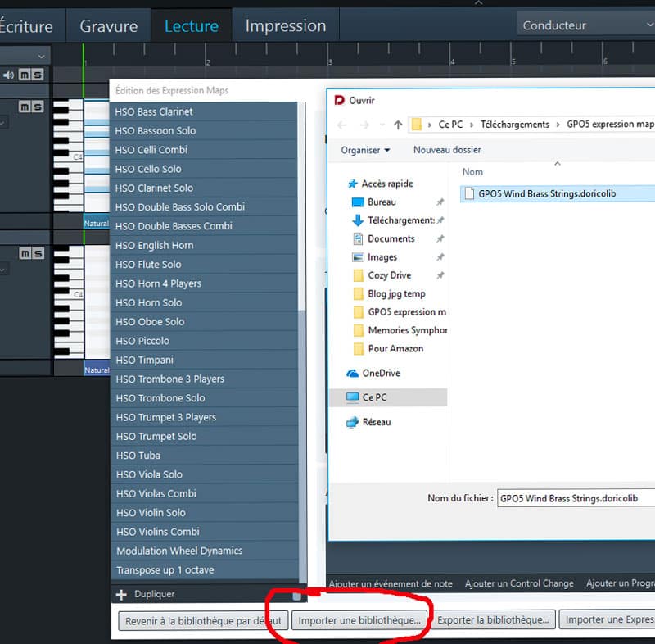Click the speaker icon on the top track
The height and width of the screenshot is (644, 655).
8,75
